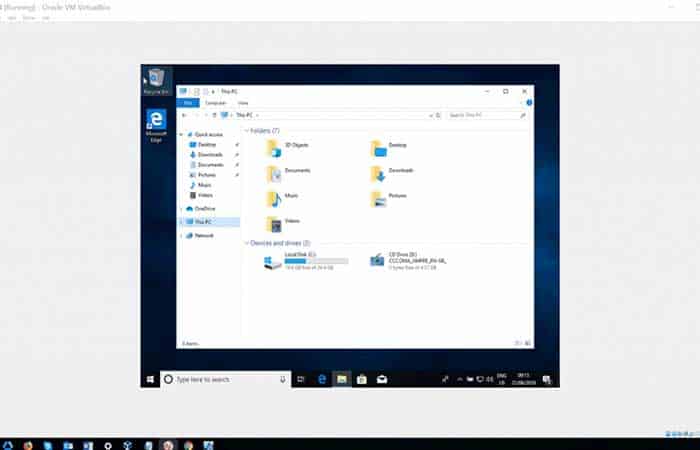Expand the Network tree node
Image resolution: width=700 pixels, height=450 pixels.
181,236
